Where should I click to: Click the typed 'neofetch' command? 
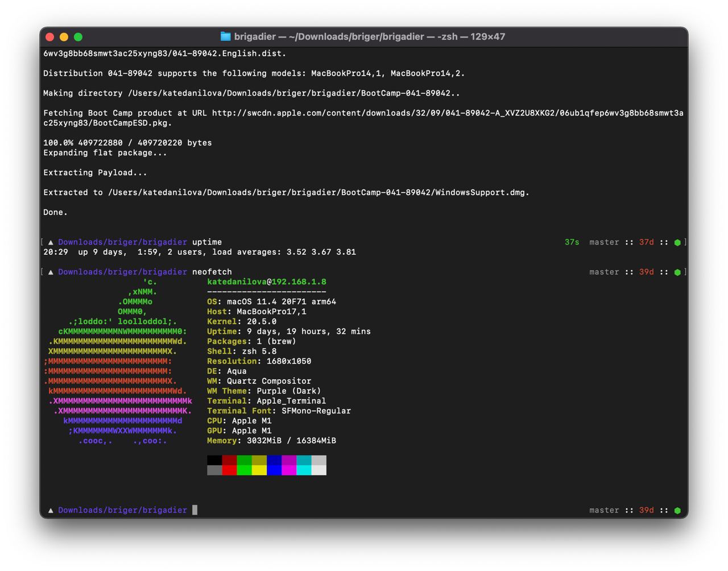212,272
